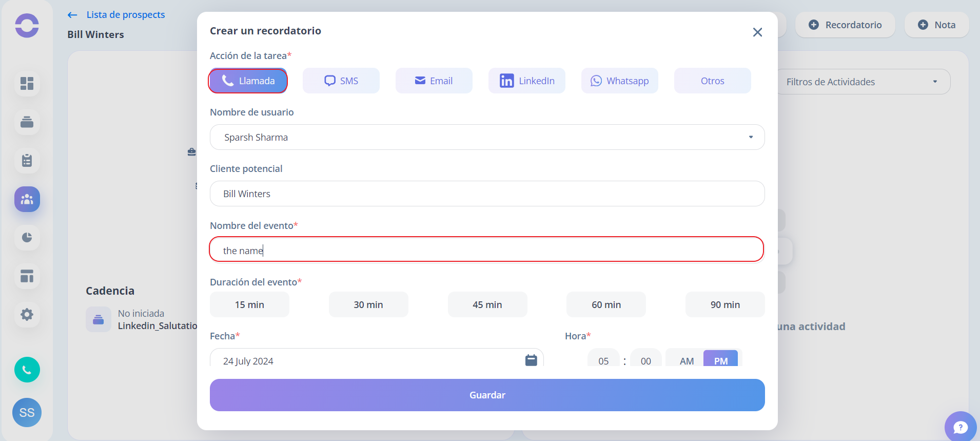Screen dimensions: 980x441
Task: Open the Fecha calendar picker icon
Action: pyautogui.click(x=531, y=360)
